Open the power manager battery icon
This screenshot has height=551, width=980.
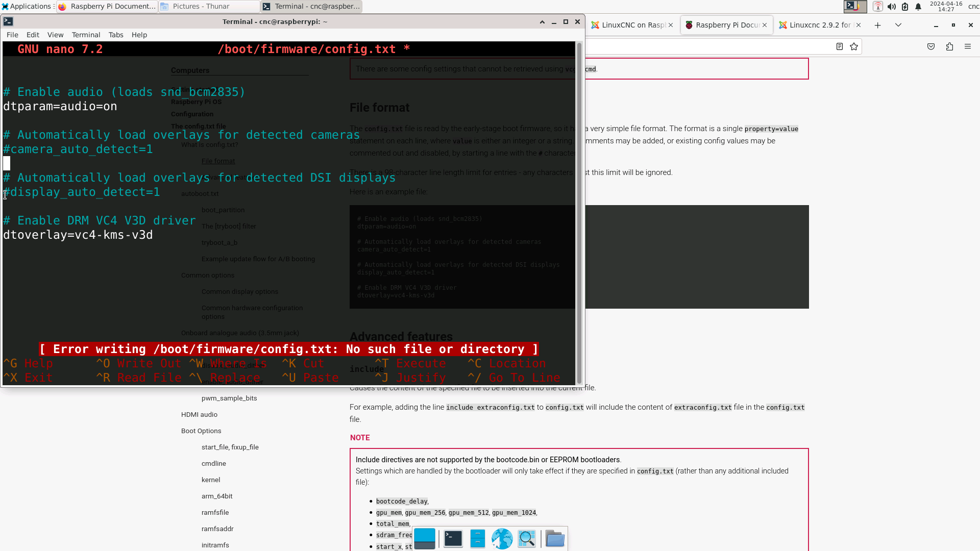point(905,7)
